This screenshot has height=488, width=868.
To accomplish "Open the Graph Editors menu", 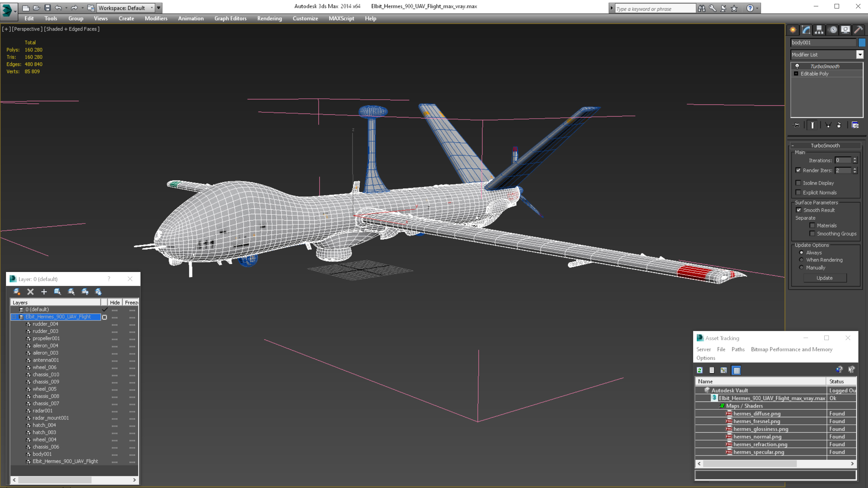I will coord(231,18).
